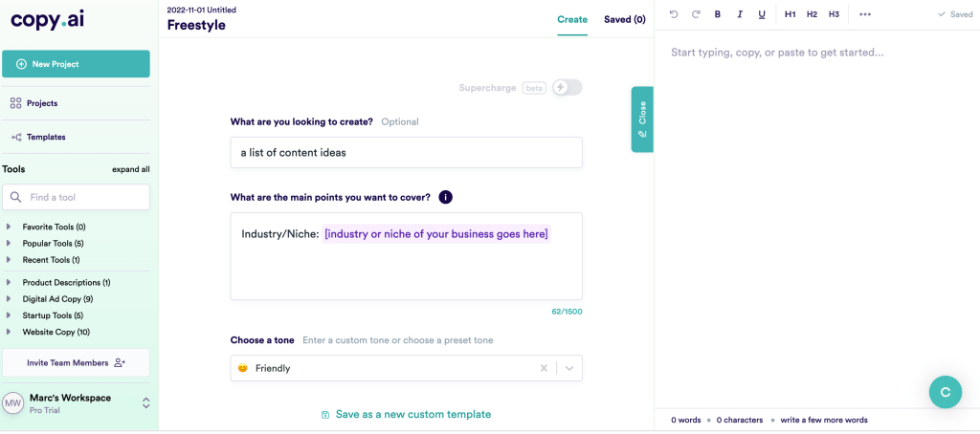Click the New Project button
980x434 pixels.
(76, 64)
